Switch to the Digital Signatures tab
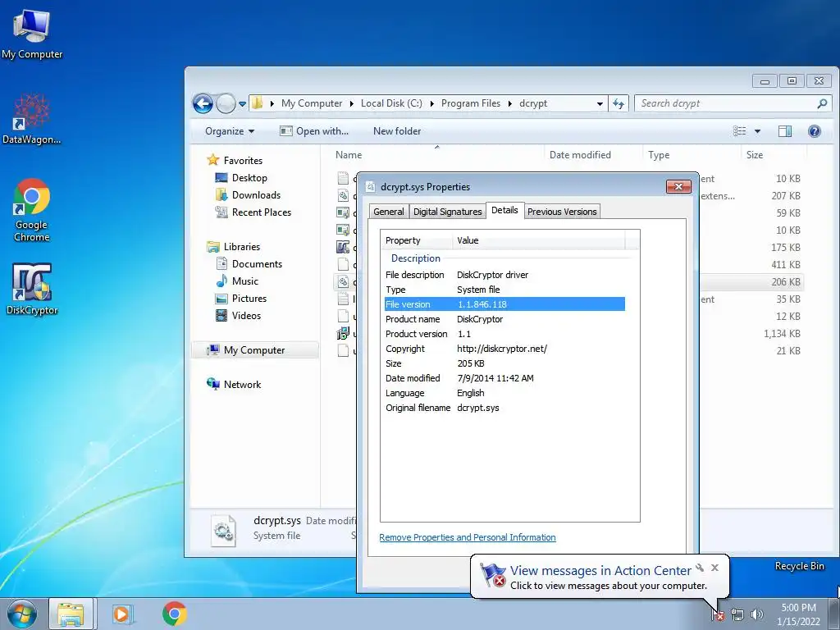This screenshot has height=630, width=840. tap(447, 212)
